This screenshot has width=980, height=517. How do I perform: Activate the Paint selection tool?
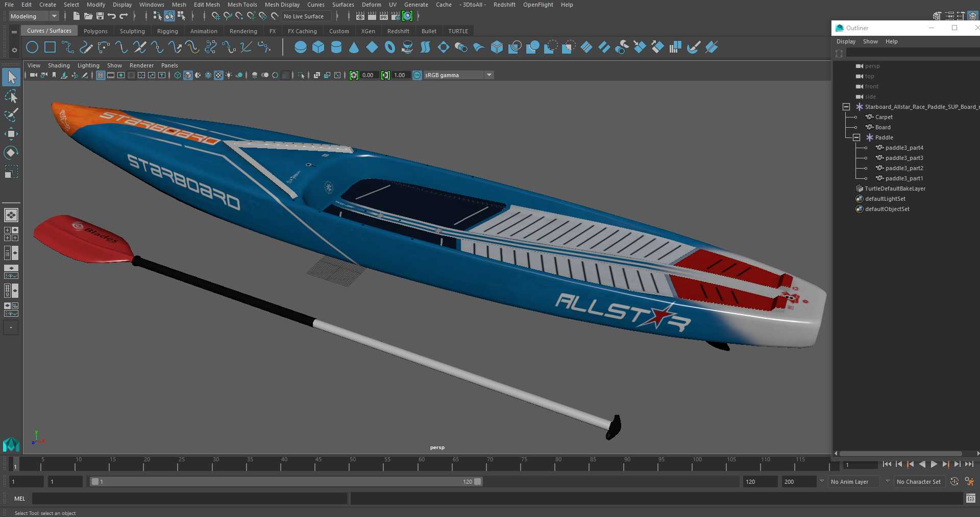(11, 115)
